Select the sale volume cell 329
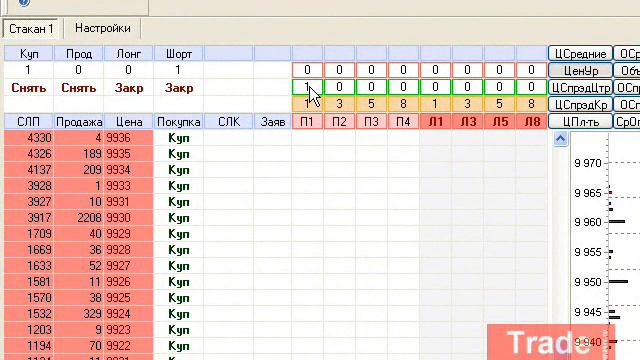The height and width of the screenshot is (360, 640). tap(79, 314)
